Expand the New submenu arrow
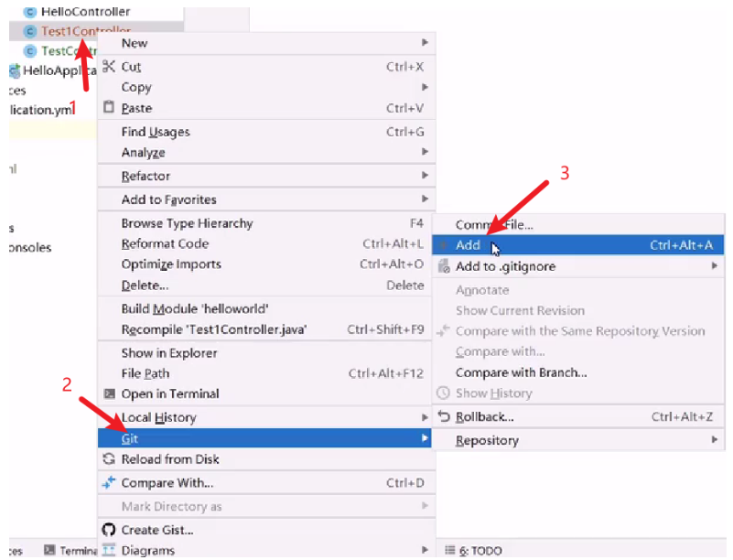Image resolution: width=733 pixels, height=560 pixels. (x=425, y=43)
